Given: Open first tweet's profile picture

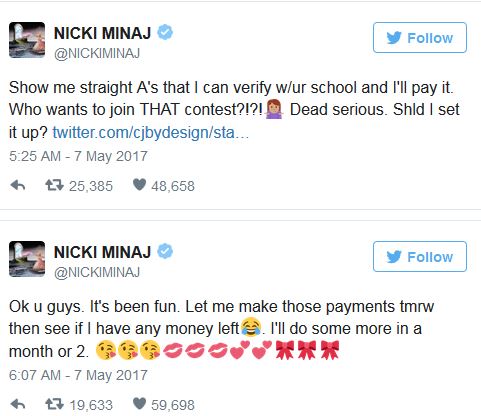Looking at the screenshot, I should (x=27, y=40).
